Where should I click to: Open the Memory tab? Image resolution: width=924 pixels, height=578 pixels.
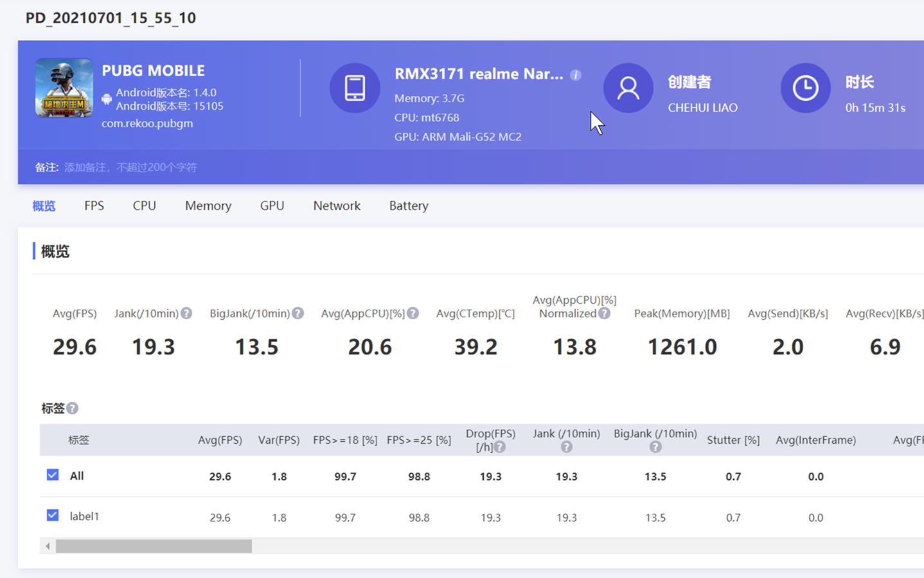(x=208, y=206)
